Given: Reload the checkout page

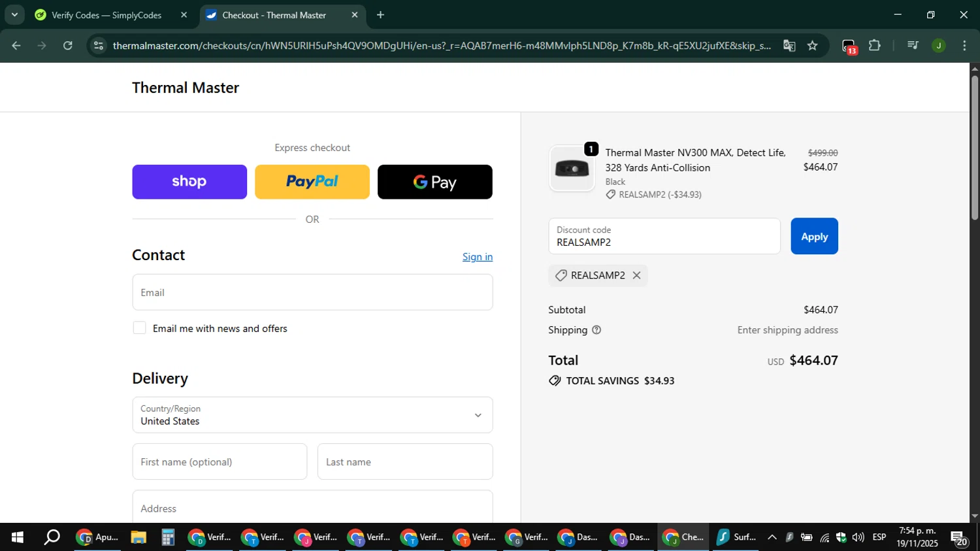Looking at the screenshot, I should pyautogui.click(x=68, y=46).
